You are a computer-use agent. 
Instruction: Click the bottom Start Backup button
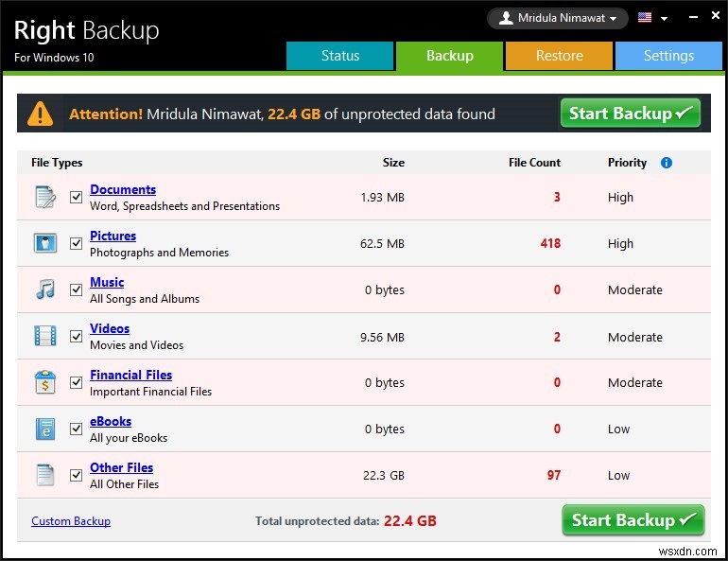633,520
